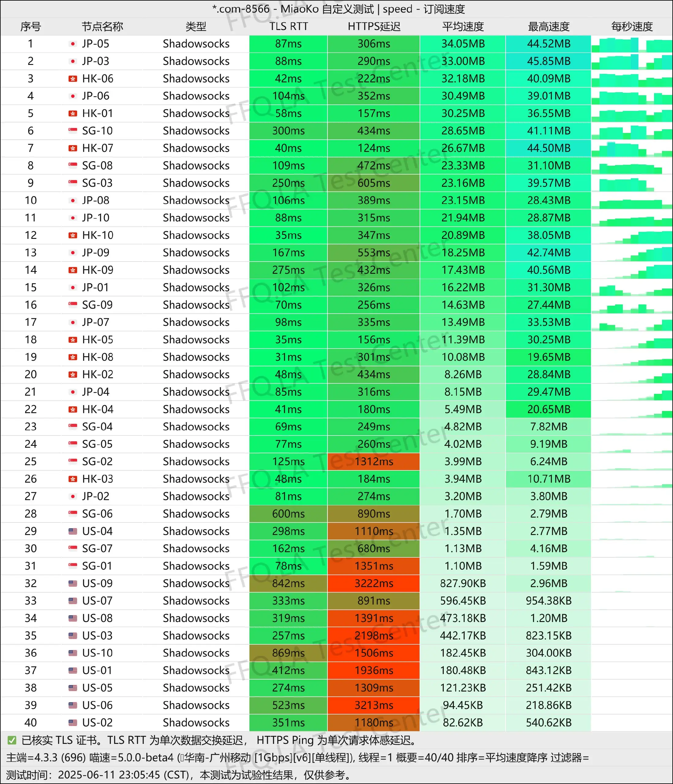673x784 pixels.
Task: Click the 124ms HTTPS latency cell
Action: (374, 148)
